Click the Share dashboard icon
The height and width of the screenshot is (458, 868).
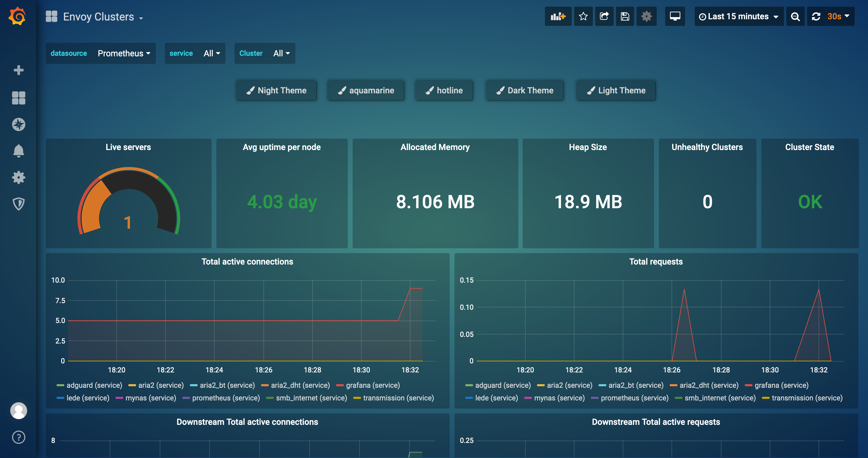click(x=604, y=17)
